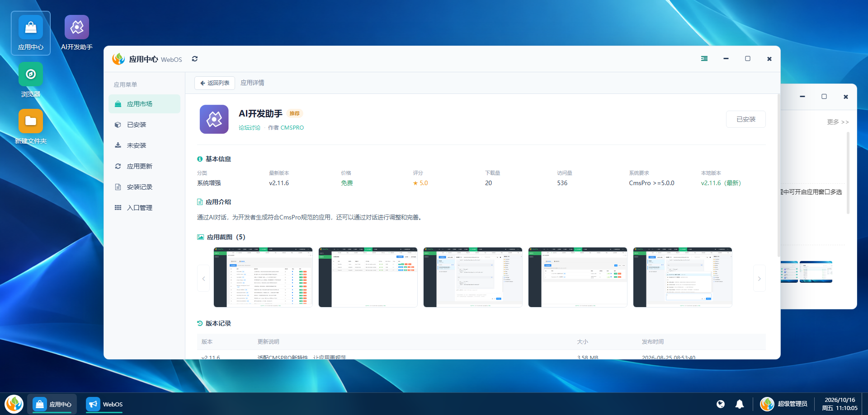Click the 超级管理员 user avatar

[767, 404]
